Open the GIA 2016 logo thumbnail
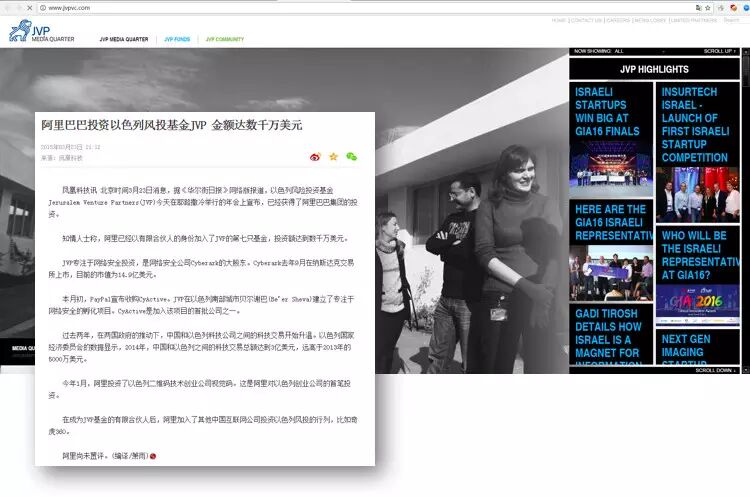 pyautogui.click(x=698, y=305)
